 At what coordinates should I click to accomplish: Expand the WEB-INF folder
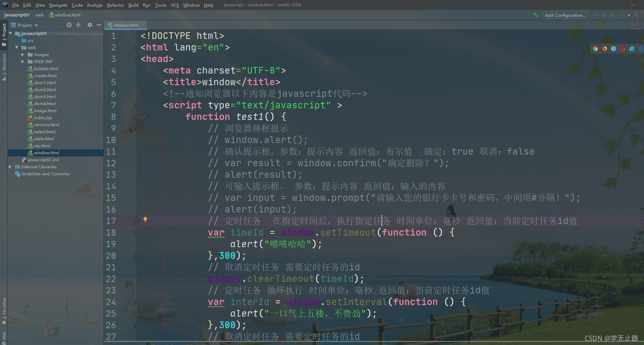23,61
